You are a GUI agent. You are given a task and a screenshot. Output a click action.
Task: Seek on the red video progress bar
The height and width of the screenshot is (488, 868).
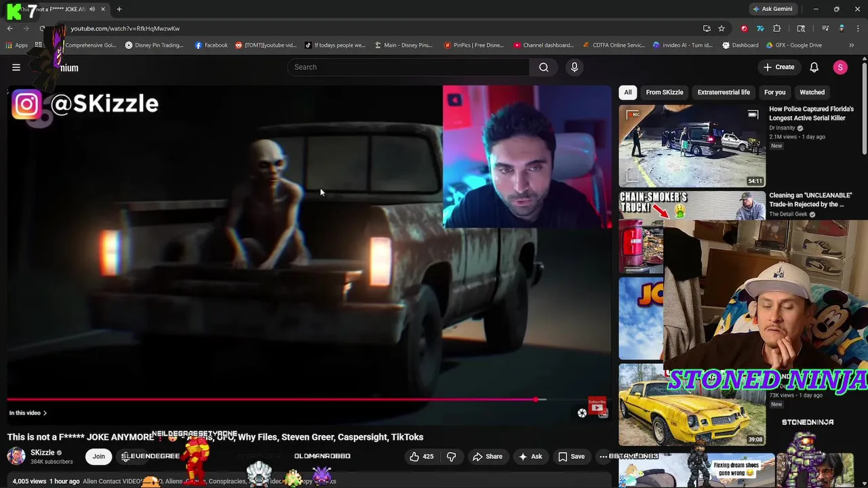point(309,399)
